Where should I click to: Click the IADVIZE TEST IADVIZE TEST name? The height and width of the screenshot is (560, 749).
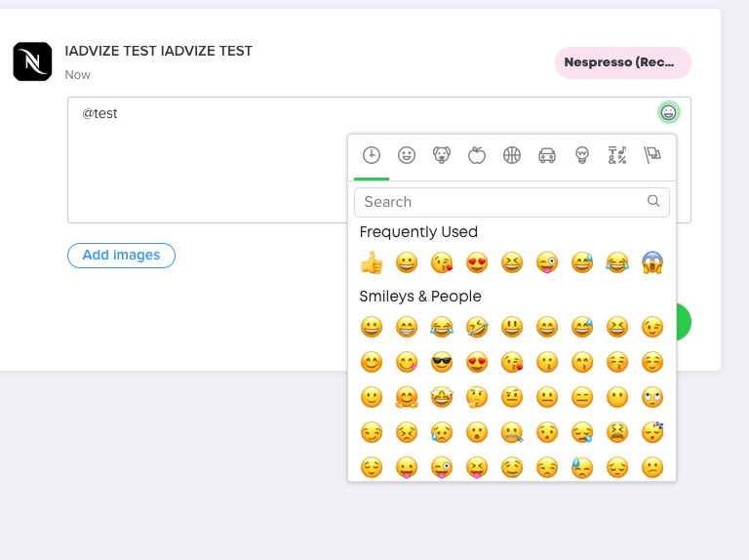pyautogui.click(x=159, y=51)
